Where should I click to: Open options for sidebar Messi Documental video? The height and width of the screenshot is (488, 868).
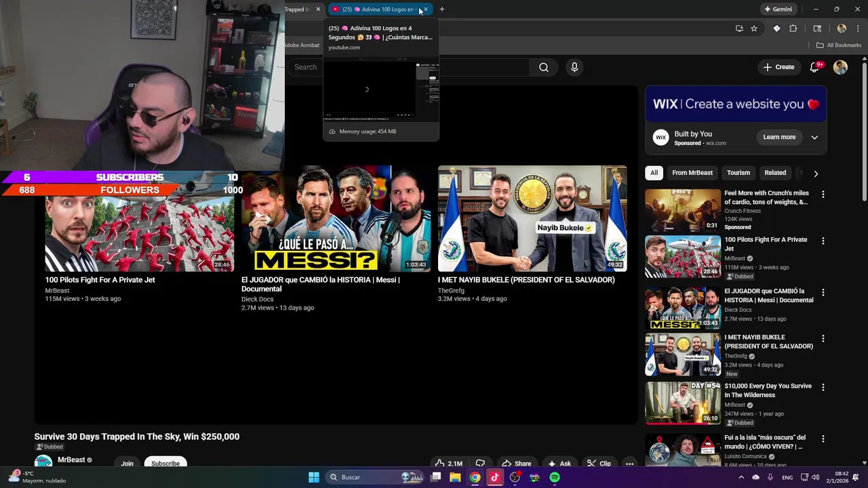[823, 292]
